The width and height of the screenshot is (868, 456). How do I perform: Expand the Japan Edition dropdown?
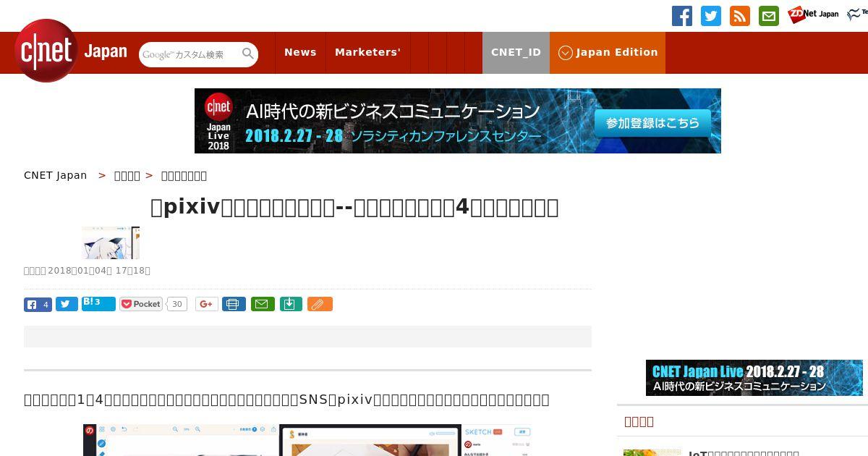pos(608,52)
